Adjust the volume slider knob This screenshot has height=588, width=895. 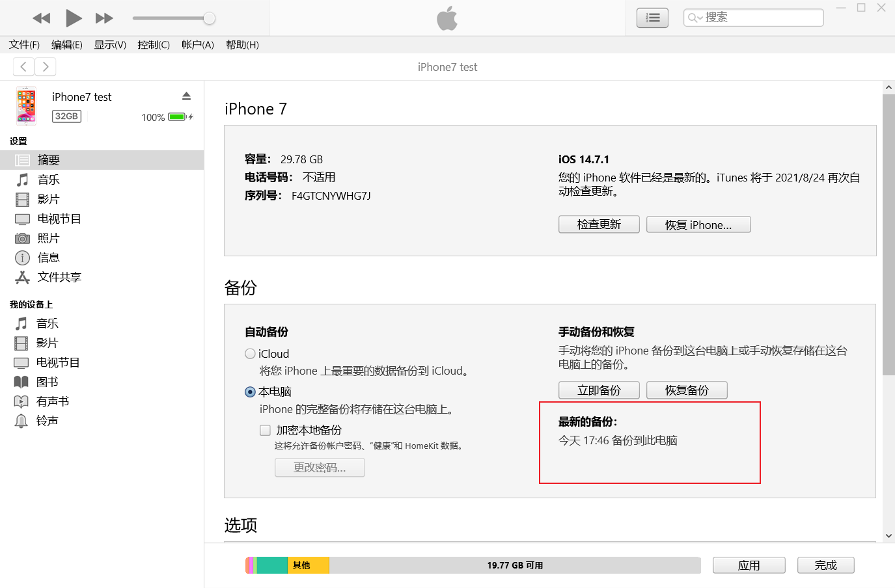[209, 18]
